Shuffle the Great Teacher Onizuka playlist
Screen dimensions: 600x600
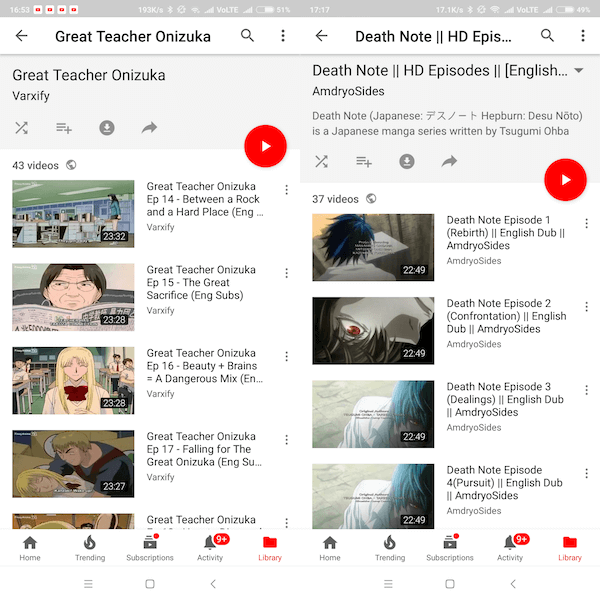click(21, 128)
